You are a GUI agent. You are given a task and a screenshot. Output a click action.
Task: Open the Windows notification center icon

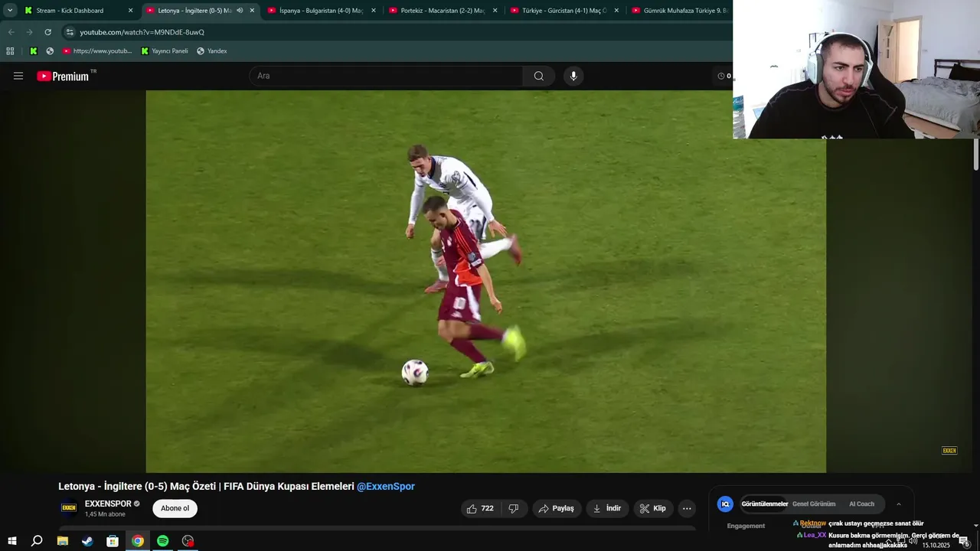point(964,541)
